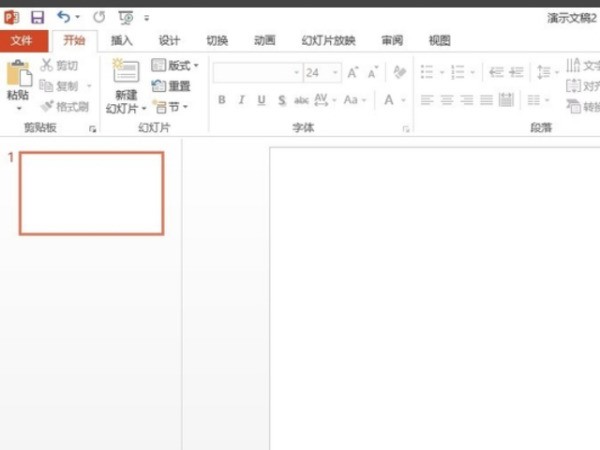Switch to the Insert (插入) tab
This screenshot has height=450, width=600.
121,41
